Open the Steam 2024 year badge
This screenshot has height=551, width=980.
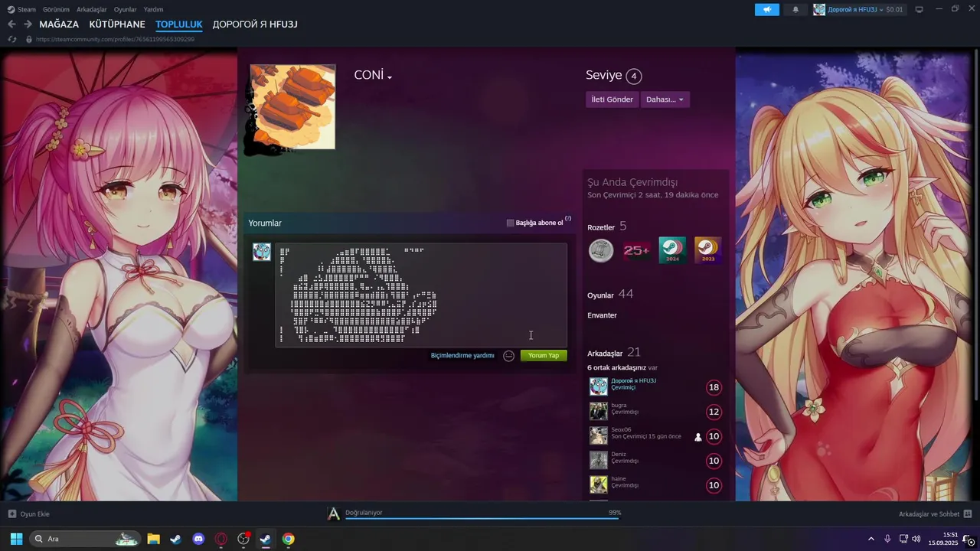(672, 250)
